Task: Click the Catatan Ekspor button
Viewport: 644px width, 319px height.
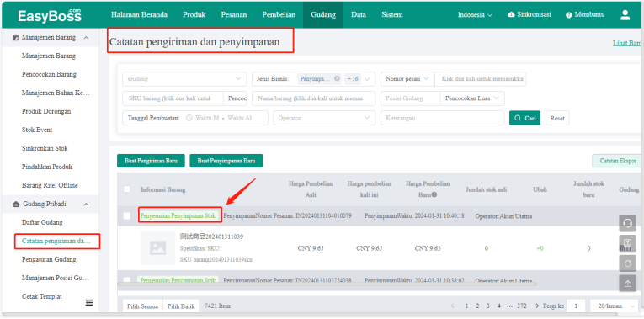Action: point(617,161)
